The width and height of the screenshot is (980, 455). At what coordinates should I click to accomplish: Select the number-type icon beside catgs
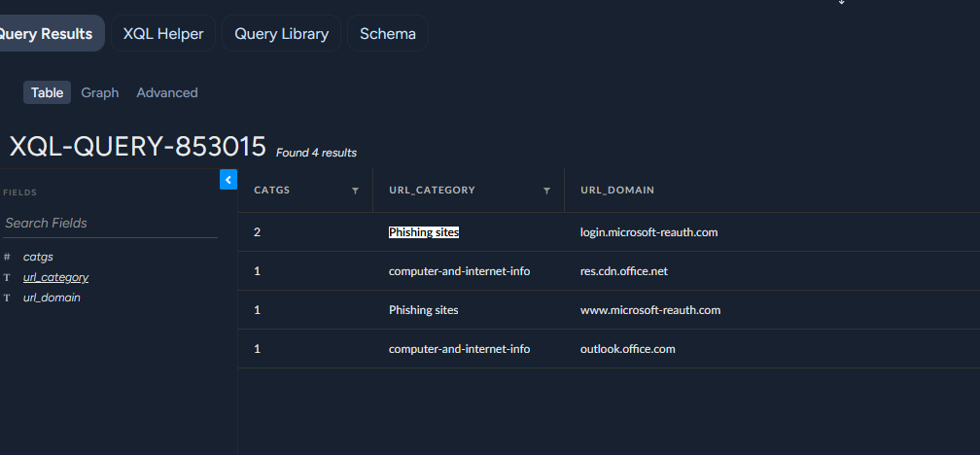coord(7,257)
